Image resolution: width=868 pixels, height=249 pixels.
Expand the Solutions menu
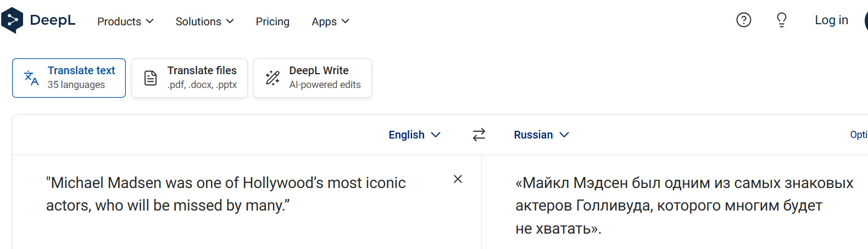tap(204, 21)
